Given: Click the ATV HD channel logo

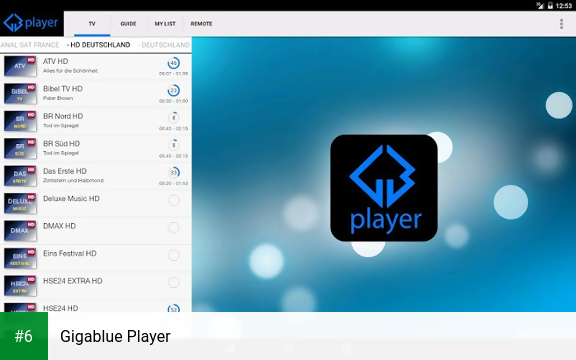Looking at the screenshot, I should [x=20, y=66].
